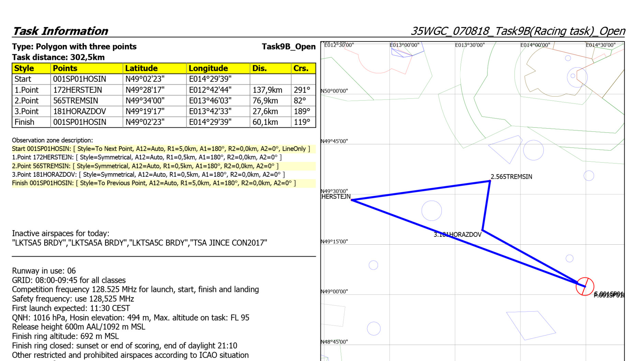Click the Latitude column header
The image size is (644, 361).
point(141,68)
